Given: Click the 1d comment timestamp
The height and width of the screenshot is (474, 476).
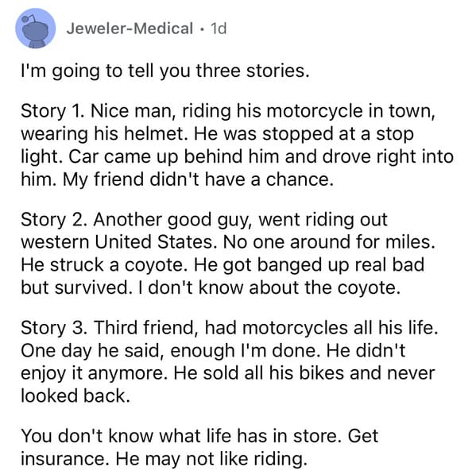Looking at the screenshot, I should pyautogui.click(x=219, y=29).
